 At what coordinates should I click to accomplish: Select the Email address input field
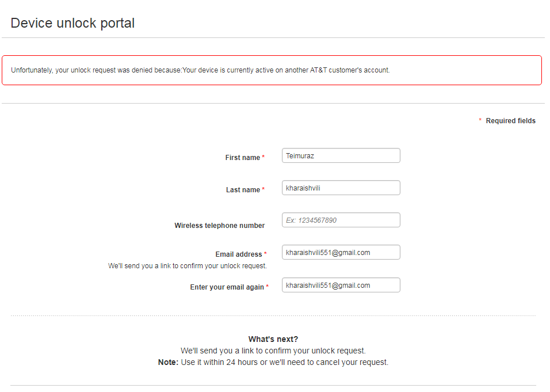(x=341, y=252)
